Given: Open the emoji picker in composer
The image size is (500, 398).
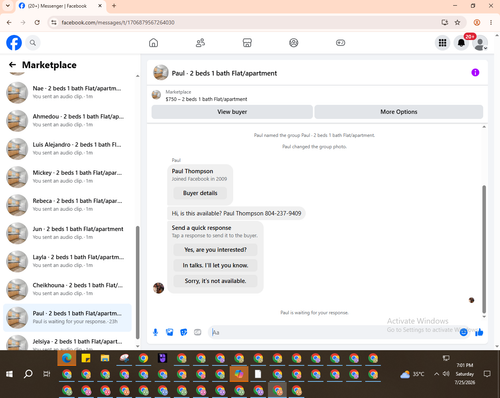Looking at the screenshot, I should (x=464, y=332).
